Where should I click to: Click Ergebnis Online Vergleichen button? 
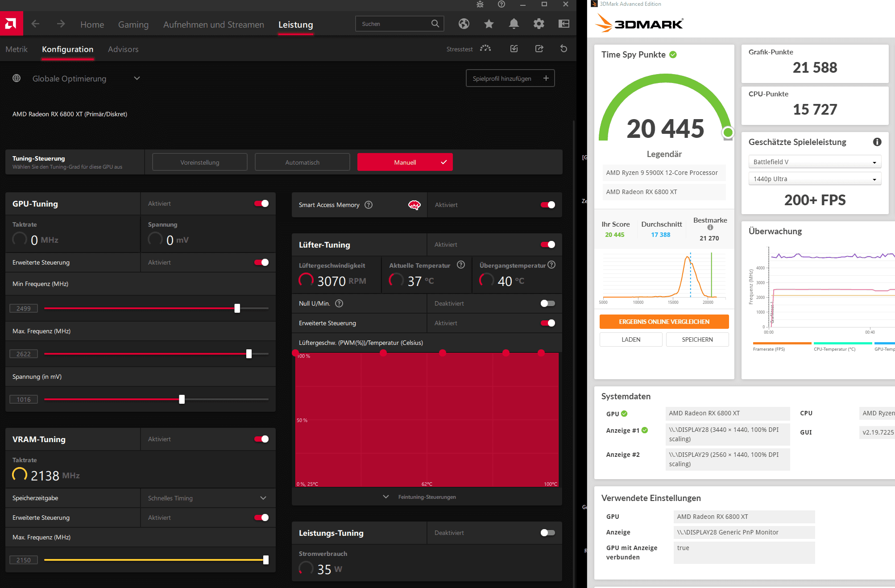point(664,322)
